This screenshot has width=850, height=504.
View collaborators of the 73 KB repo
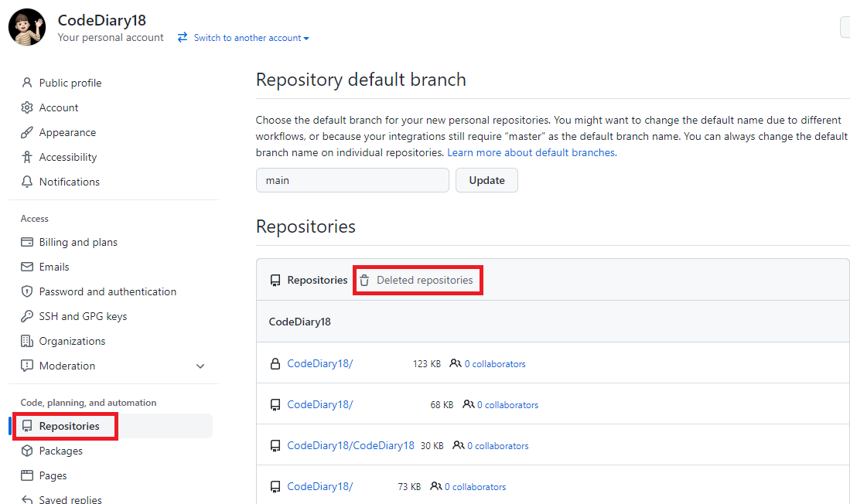click(x=476, y=487)
